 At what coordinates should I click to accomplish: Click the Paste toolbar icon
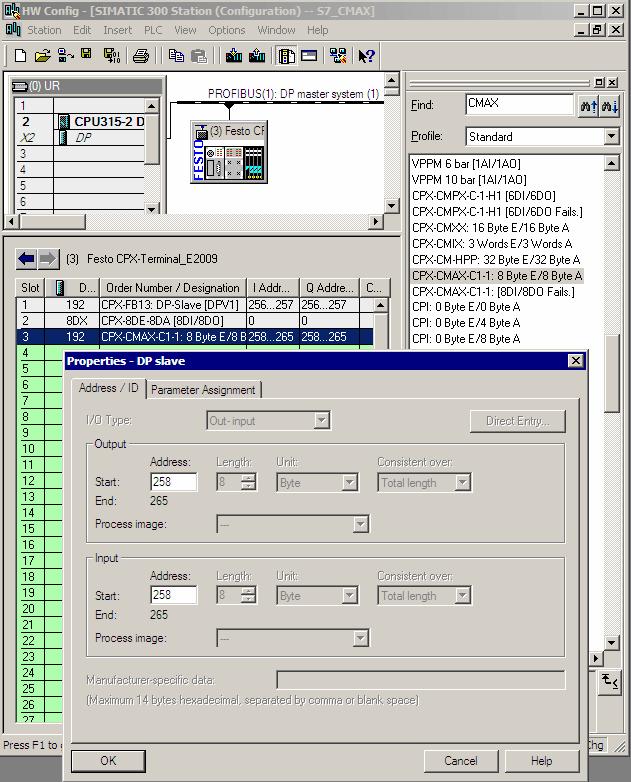point(199,56)
